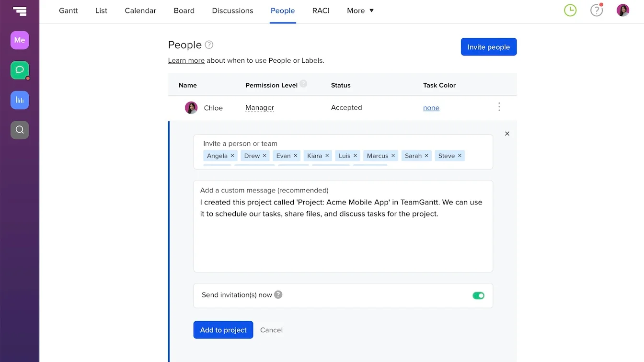The width and height of the screenshot is (644, 362).
Task: Open search from the sidebar
Action: (20, 130)
